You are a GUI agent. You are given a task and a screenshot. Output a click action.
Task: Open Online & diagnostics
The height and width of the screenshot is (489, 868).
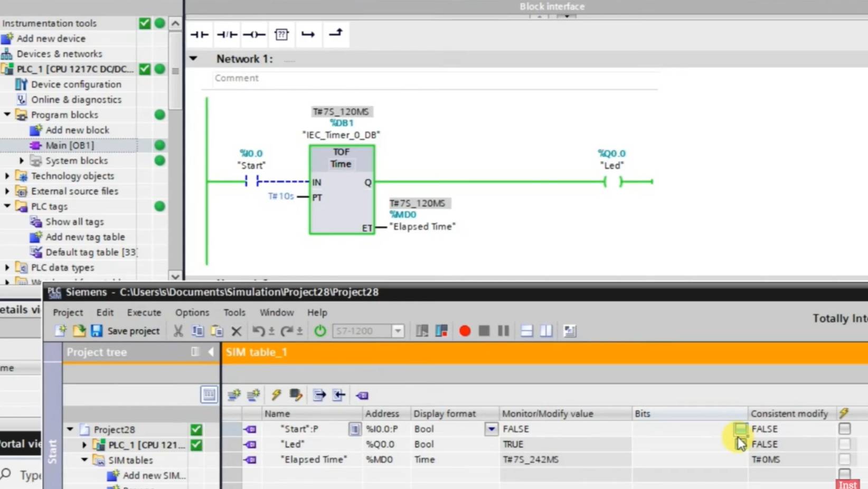click(76, 100)
